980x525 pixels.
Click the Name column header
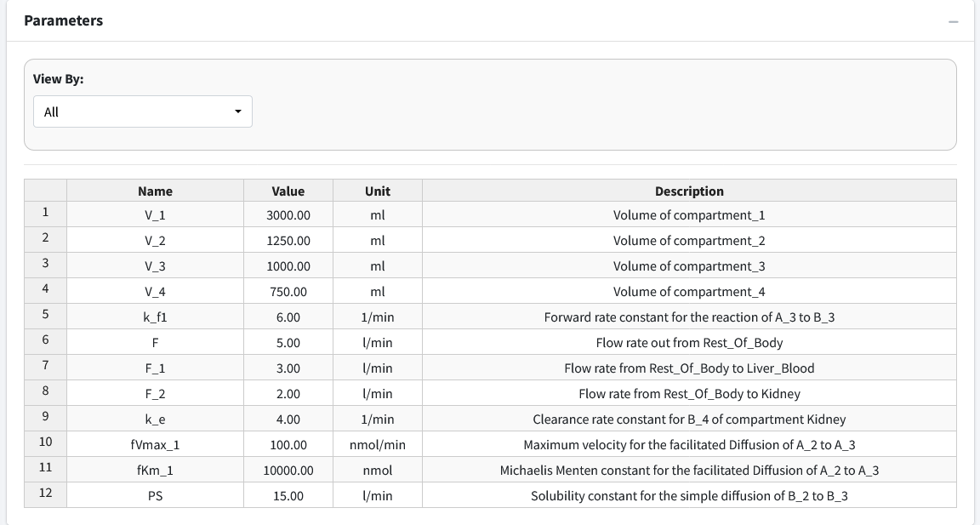coord(155,191)
